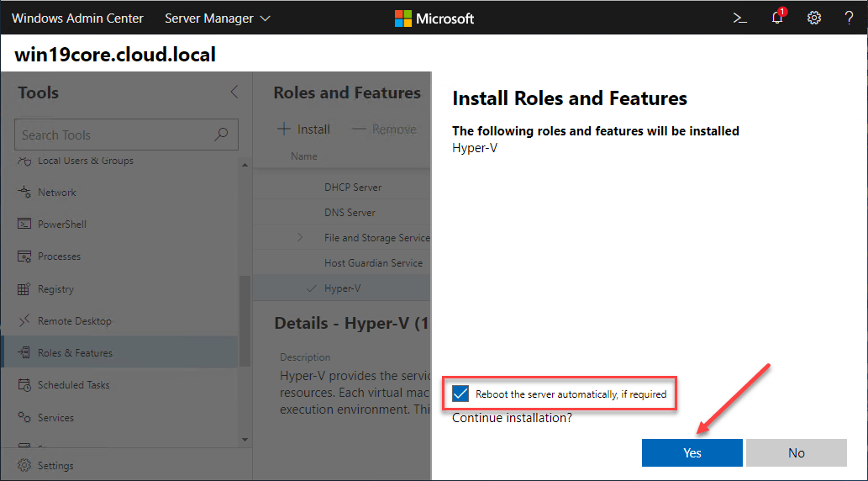Click the Install button
This screenshot has height=481, width=868.
303,129
